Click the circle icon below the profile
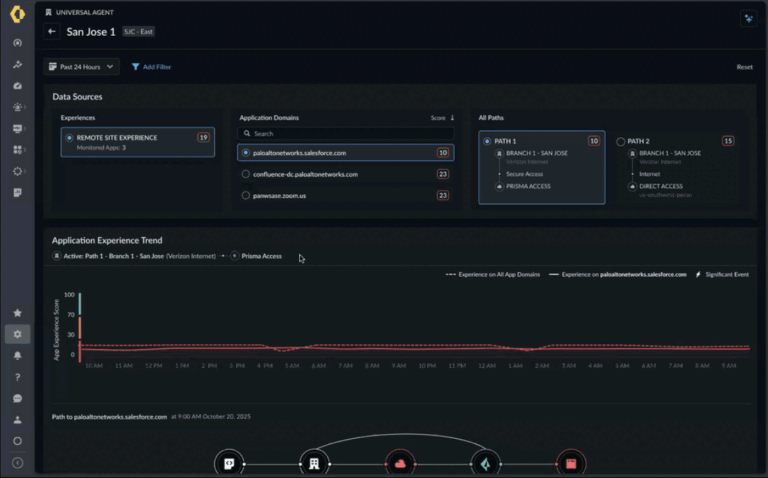Viewport: 768px width, 478px height. point(18,441)
